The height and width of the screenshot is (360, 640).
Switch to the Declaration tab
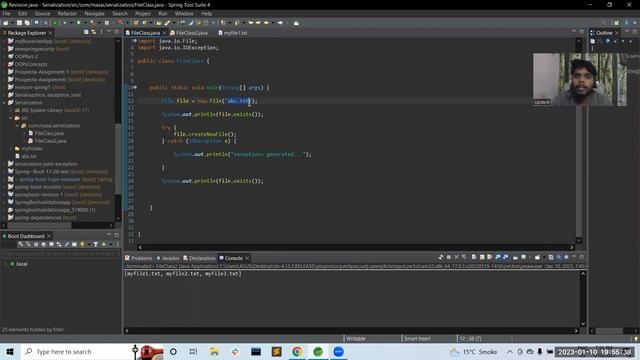(x=199, y=258)
